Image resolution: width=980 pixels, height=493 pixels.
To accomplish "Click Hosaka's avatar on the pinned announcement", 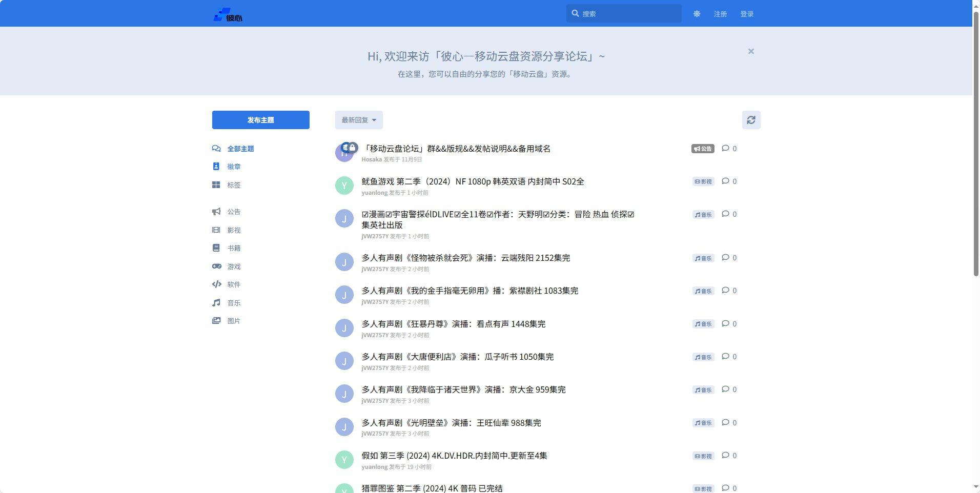I will tap(344, 152).
